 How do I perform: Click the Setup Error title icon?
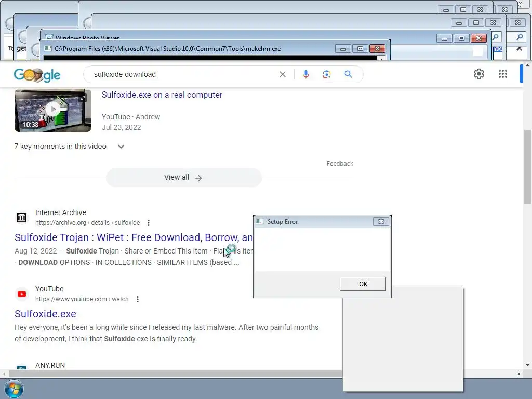(260, 221)
